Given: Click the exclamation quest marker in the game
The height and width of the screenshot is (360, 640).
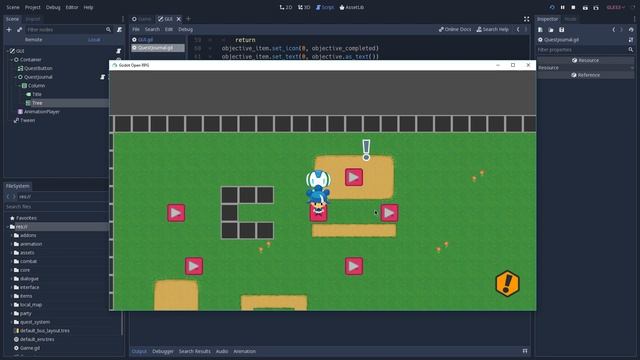Looking at the screenshot, I should coord(366,149).
